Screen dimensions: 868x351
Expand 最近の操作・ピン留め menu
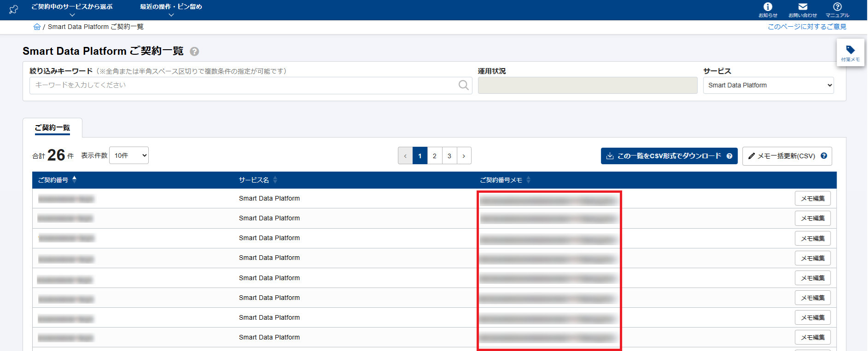(171, 10)
